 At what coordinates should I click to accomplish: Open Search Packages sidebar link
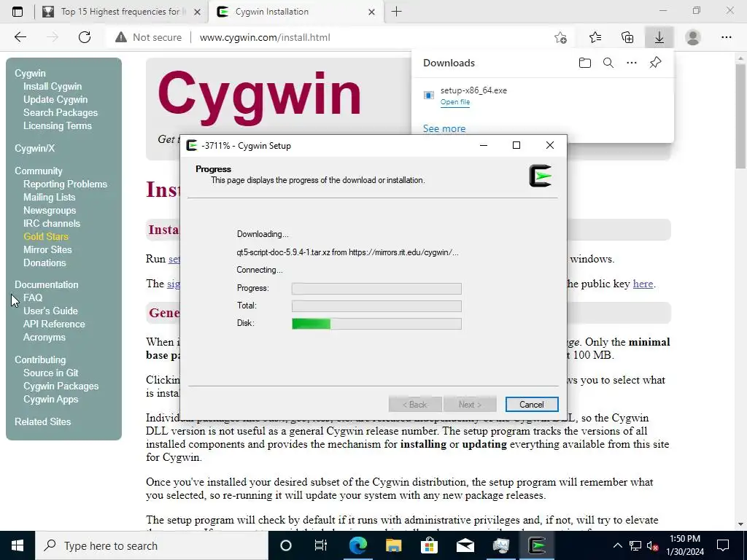(61, 112)
